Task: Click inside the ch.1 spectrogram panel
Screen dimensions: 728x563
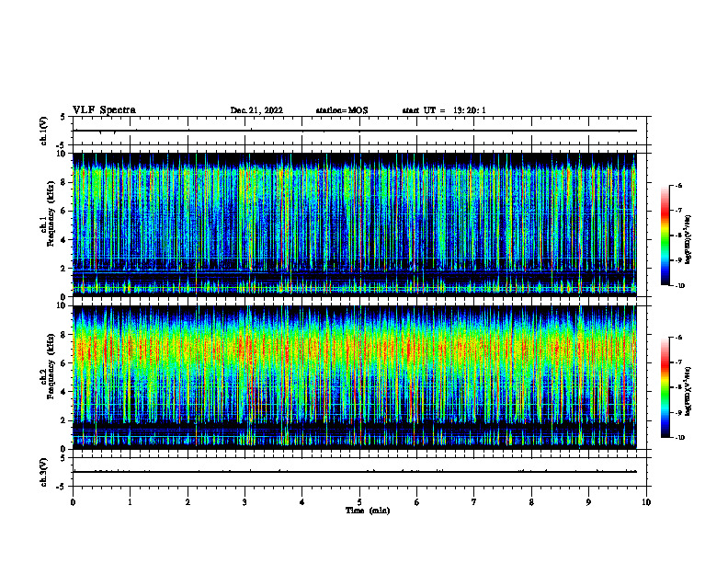Action: [355, 224]
